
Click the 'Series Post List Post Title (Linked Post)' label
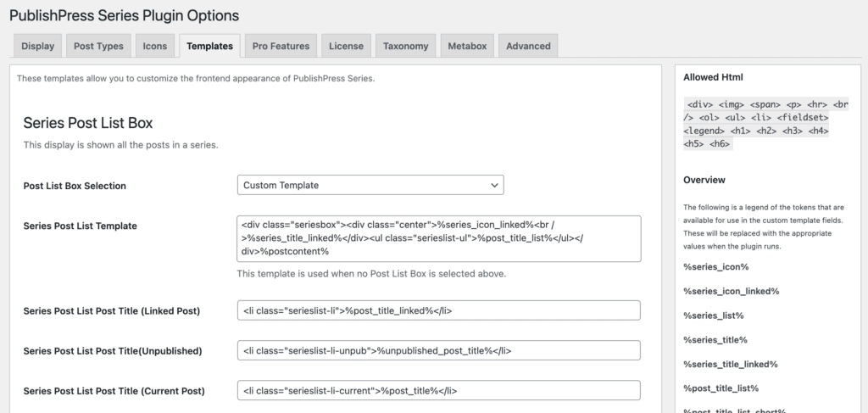111,311
